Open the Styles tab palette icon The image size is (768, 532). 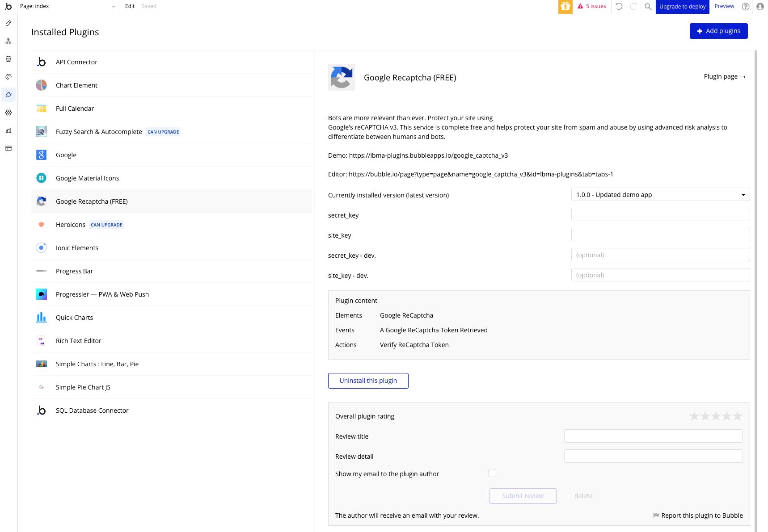[8, 77]
